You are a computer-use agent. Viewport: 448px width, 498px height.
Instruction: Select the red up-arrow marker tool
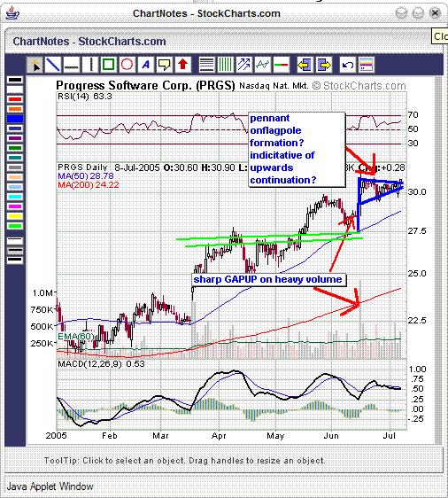point(182,65)
